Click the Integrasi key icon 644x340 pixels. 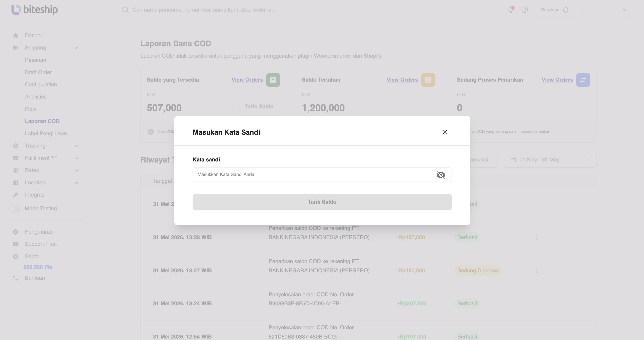coord(15,195)
